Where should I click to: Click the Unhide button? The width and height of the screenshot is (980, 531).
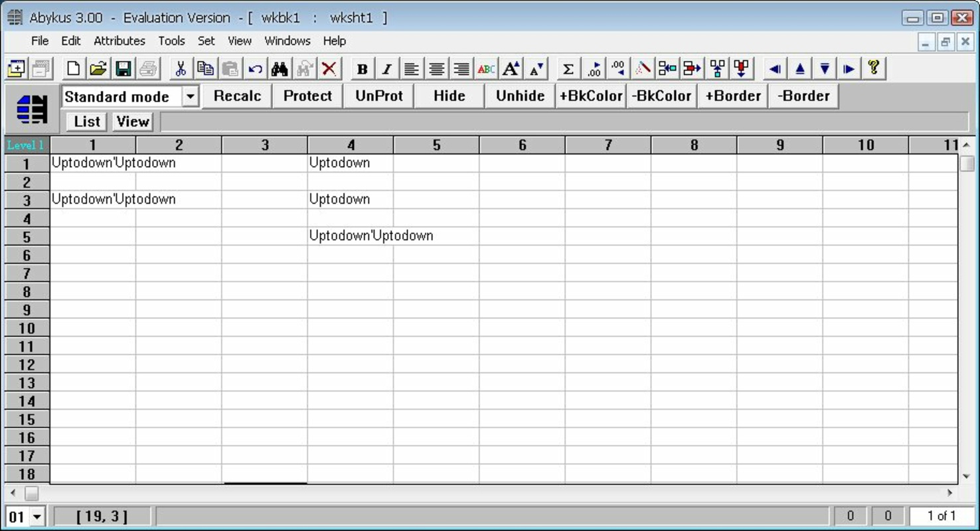521,96
